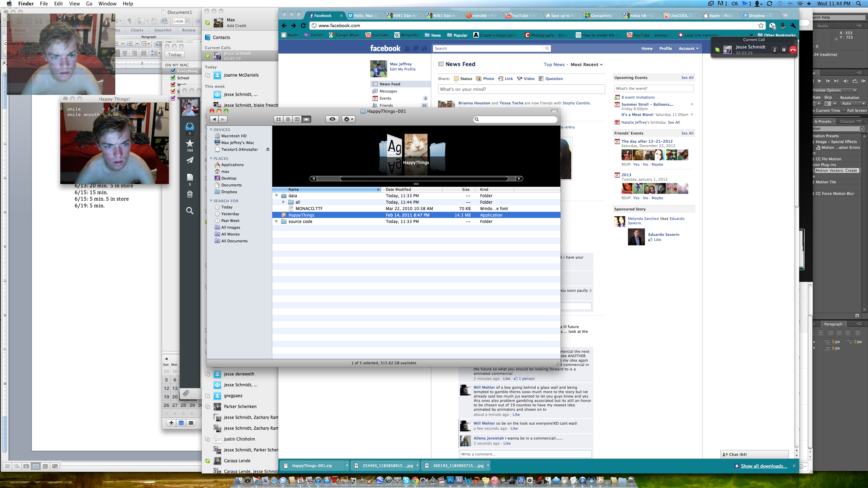868x488 pixels.
Task: Expand the source code folder
Action: [277, 222]
